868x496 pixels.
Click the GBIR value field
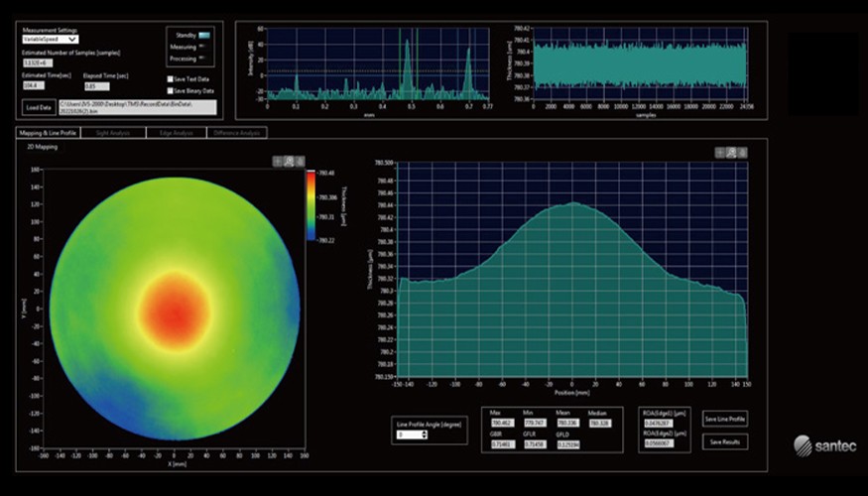pos(502,444)
